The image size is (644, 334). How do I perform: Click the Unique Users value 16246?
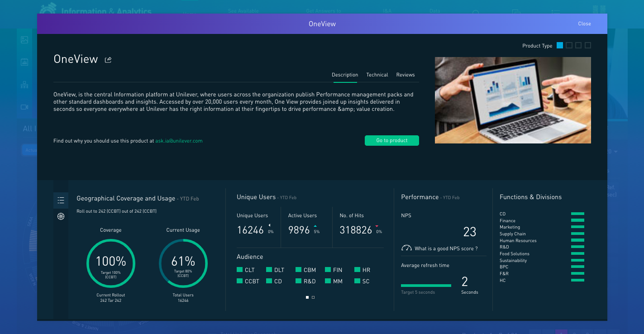(250, 230)
